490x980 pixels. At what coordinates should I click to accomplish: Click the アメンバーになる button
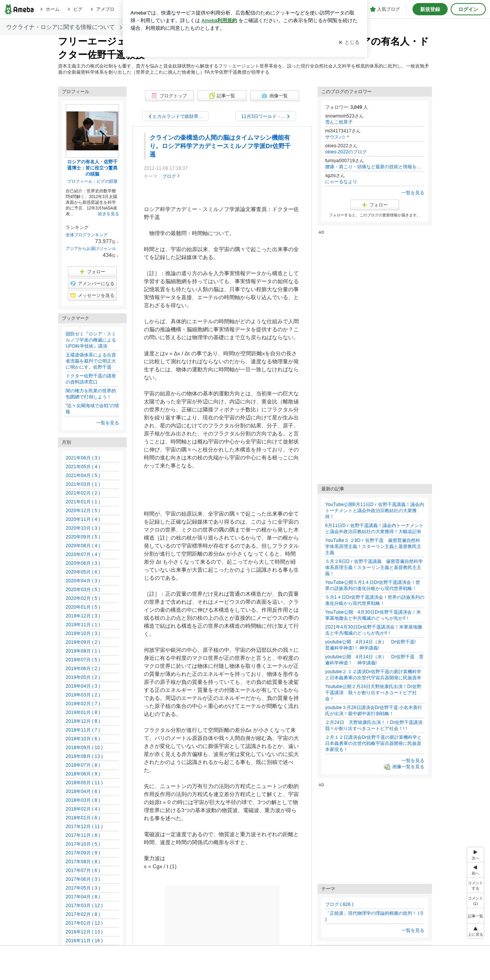pyautogui.click(x=92, y=284)
